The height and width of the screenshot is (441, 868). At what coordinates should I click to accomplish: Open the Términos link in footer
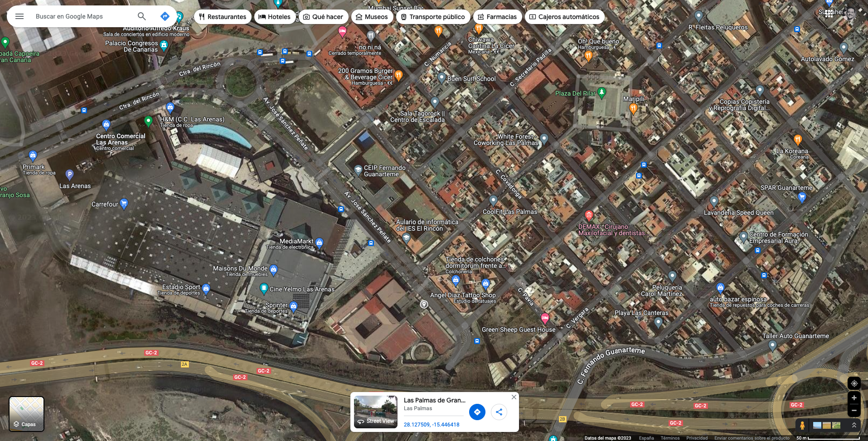[x=670, y=438]
